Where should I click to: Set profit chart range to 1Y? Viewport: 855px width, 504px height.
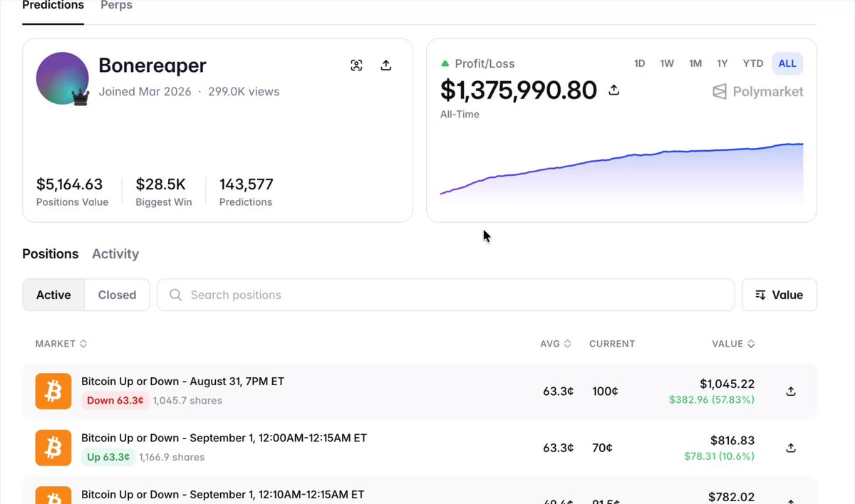tap(722, 63)
